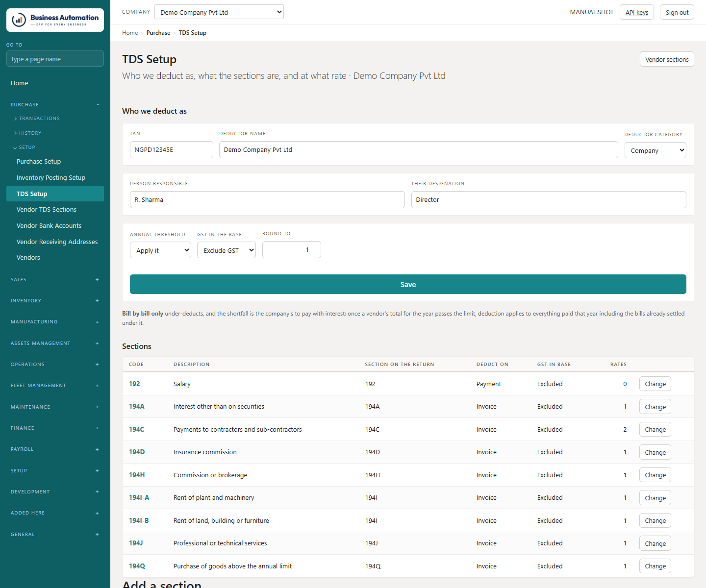Open Vendor Receiving Addresses page
The width and height of the screenshot is (706, 588).
[55, 242]
